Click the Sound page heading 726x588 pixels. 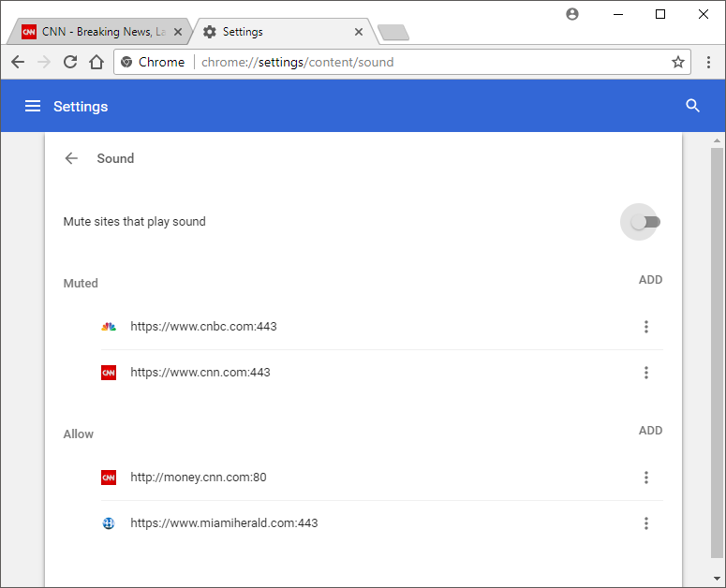(x=115, y=158)
